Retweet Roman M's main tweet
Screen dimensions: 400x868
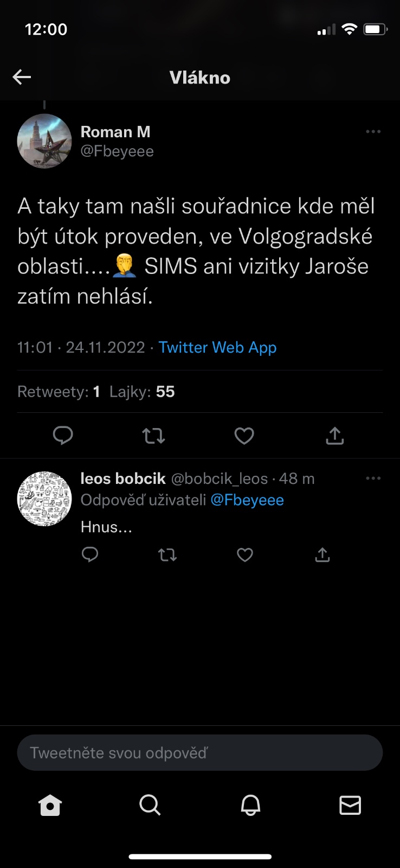click(x=153, y=435)
